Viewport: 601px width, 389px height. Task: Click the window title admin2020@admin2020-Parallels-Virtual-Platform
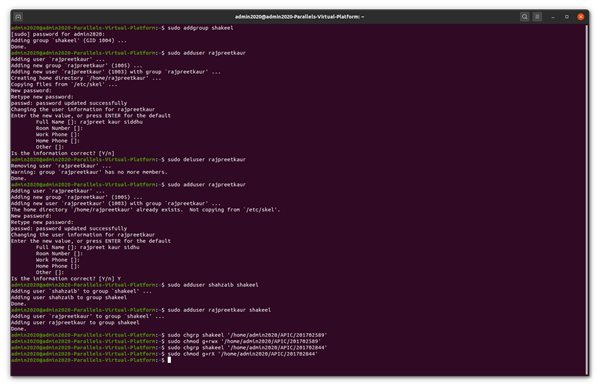point(299,17)
